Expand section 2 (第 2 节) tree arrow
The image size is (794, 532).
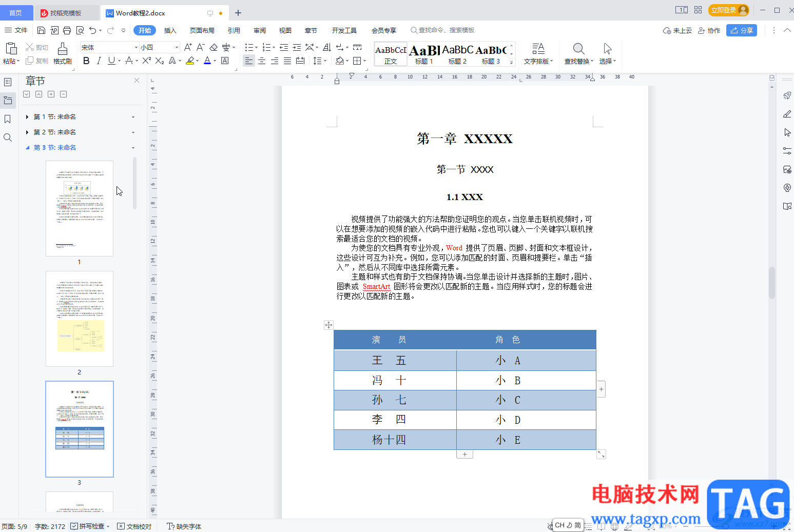[x=27, y=132]
